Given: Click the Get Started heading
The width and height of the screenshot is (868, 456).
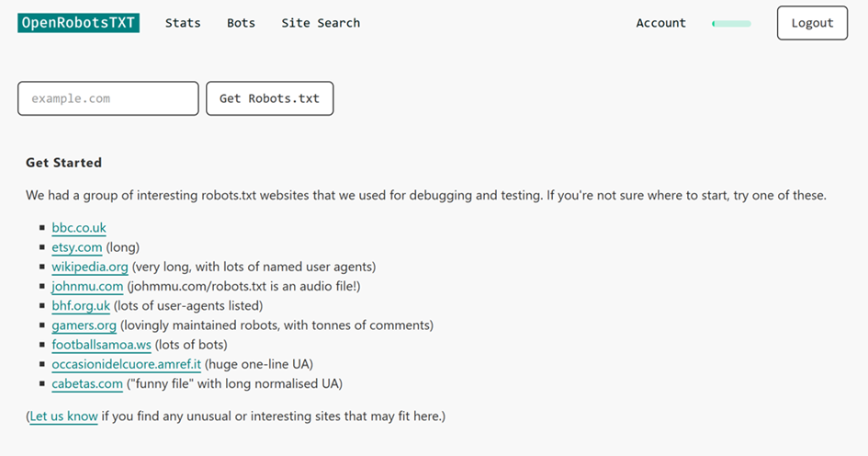Looking at the screenshot, I should 63,163.
